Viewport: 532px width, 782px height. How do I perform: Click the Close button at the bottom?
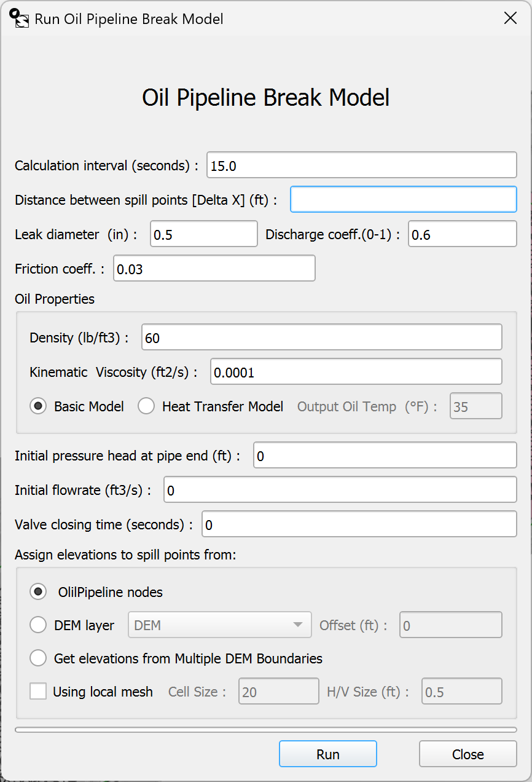(467, 754)
